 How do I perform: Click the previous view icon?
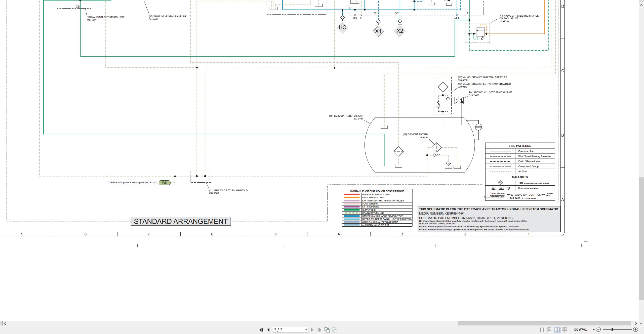click(x=327, y=330)
